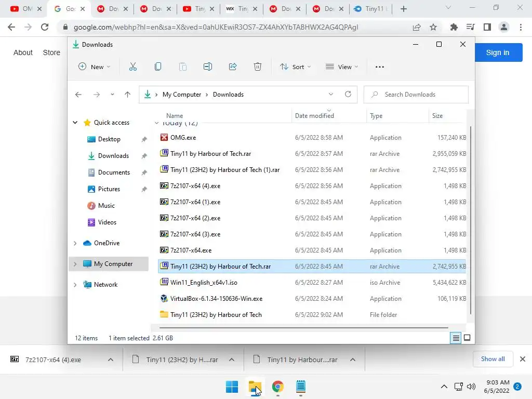The image size is (532, 399).
Task: Open options arrow for 7z2107-x64 (4).exe download
Action: pyautogui.click(x=111, y=360)
